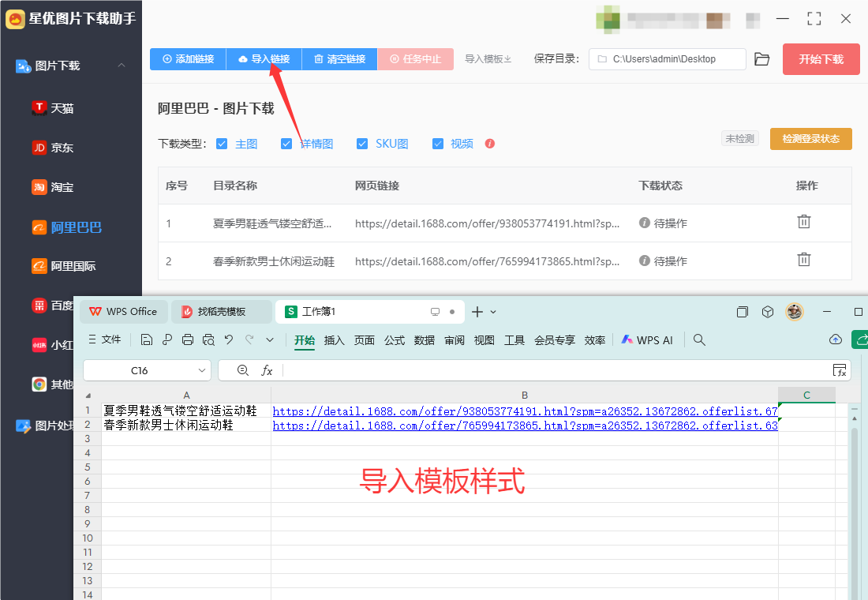Screen dimensions: 868x600
Task: Delete row 1 夏季男鞋 with trash icon
Action: pos(804,222)
